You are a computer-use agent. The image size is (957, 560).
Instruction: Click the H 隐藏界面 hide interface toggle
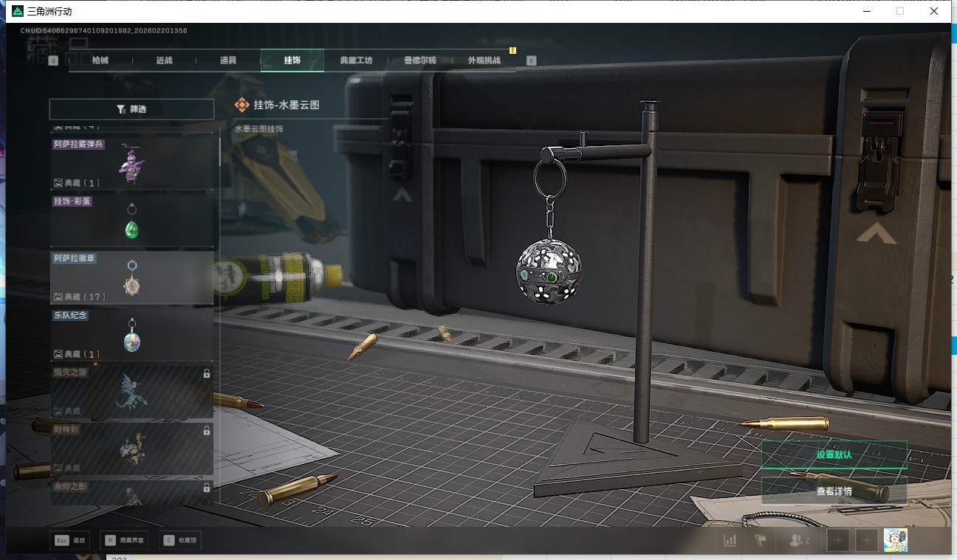123,541
